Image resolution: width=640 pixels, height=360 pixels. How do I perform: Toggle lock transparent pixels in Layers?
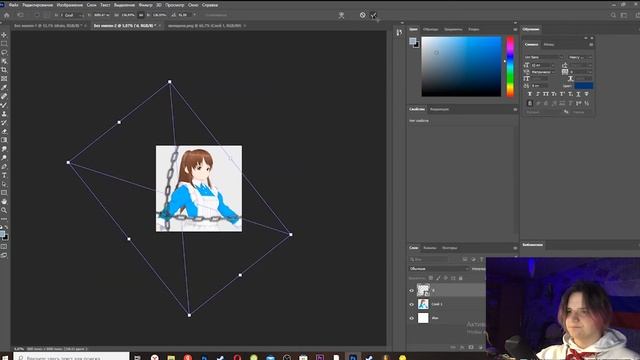431,278
